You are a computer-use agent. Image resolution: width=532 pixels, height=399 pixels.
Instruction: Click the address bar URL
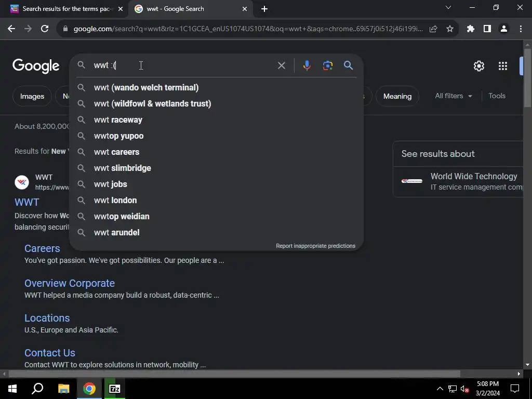pyautogui.click(x=248, y=29)
